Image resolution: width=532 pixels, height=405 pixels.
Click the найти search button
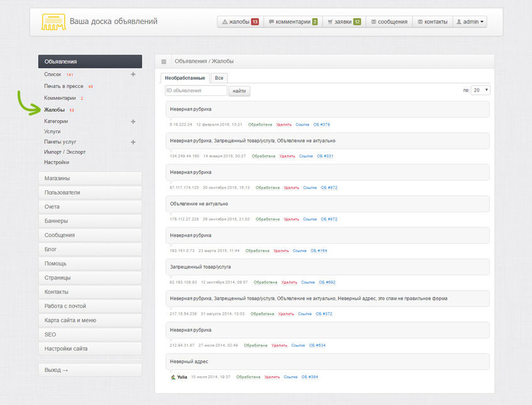(x=239, y=91)
